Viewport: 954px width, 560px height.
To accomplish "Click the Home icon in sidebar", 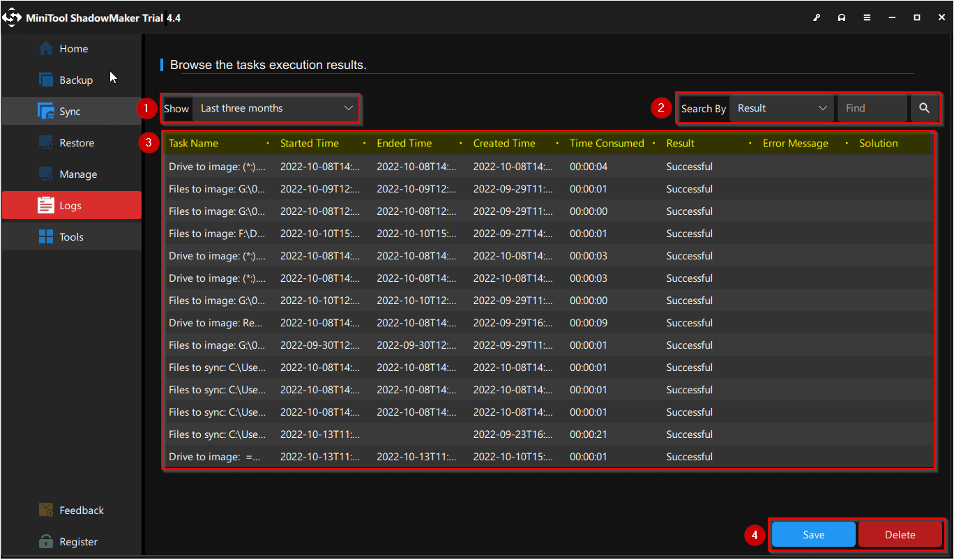I will click(46, 49).
